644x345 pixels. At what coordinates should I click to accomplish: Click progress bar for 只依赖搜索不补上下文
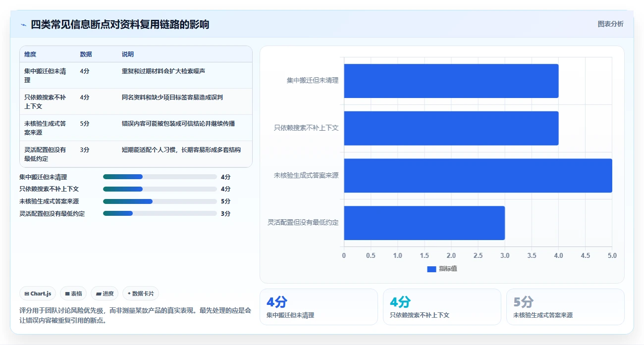click(160, 189)
